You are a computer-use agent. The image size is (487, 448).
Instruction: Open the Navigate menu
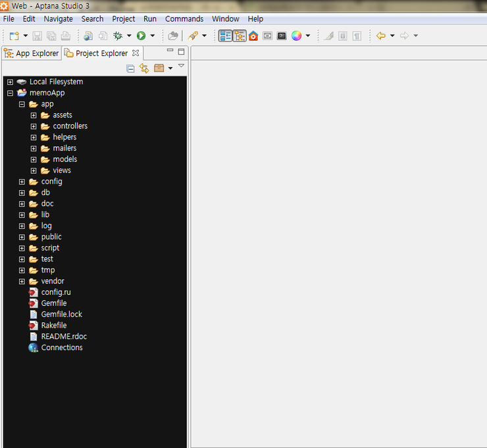[x=59, y=19]
